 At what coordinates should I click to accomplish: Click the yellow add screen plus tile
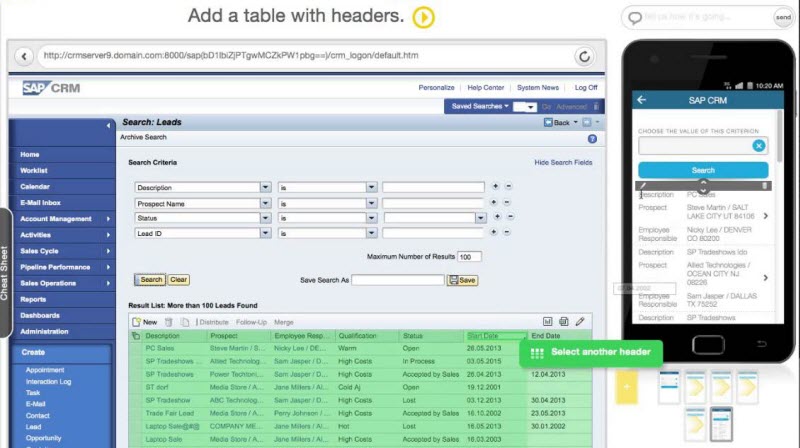pyautogui.click(x=627, y=387)
